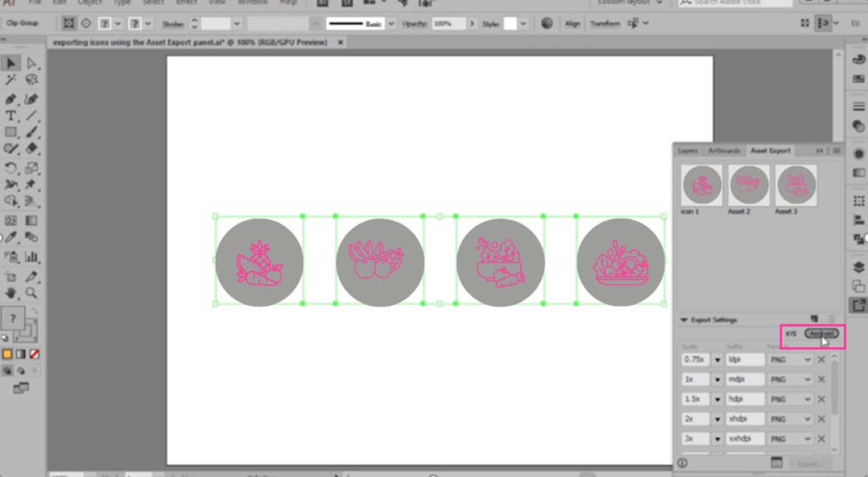Open format dropdown for mdpi row
Image resolution: width=868 pixels, height=477 pixels.
click(x=790, y=380)
